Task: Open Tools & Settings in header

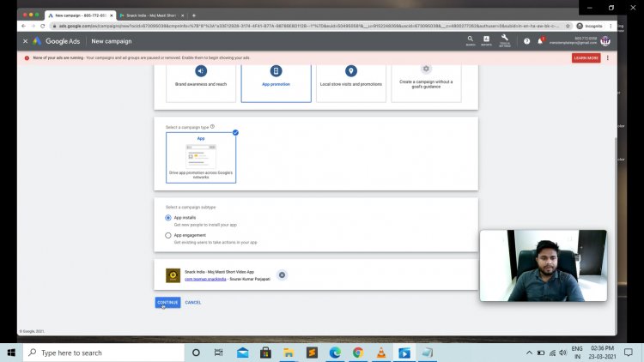Action: tap(505, 39)
